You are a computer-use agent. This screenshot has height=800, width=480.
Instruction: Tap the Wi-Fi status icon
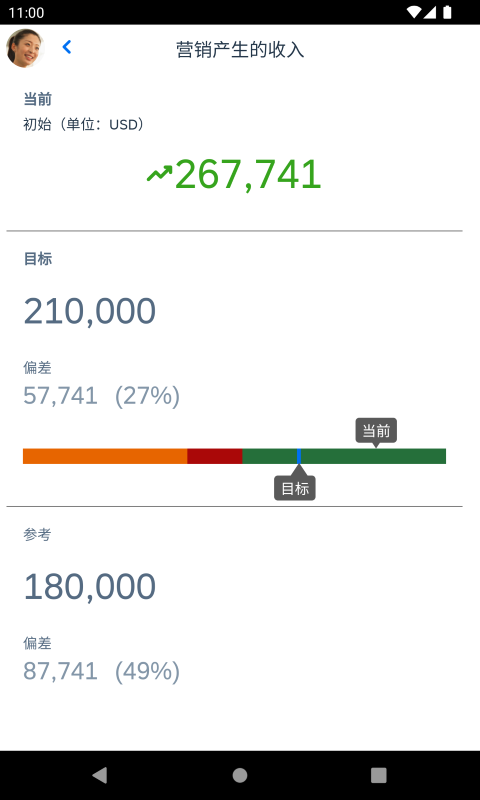pyautogui.click(x=414, y=12)
